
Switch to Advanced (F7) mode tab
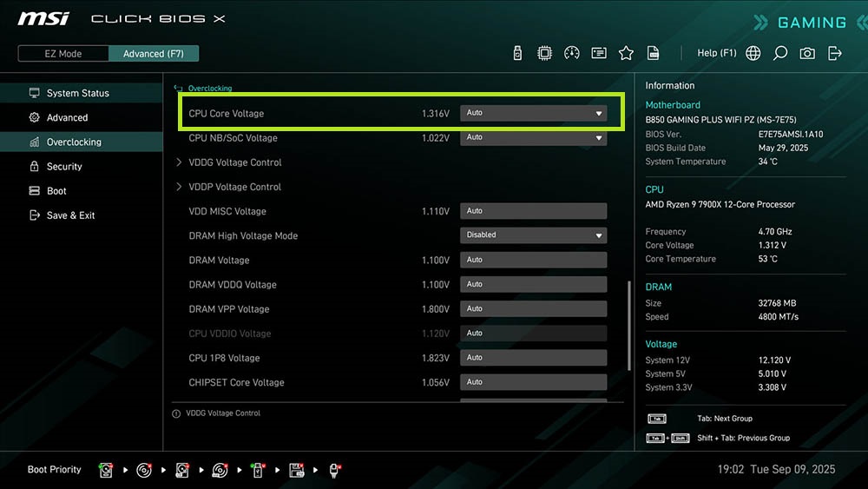coord(154,54)
